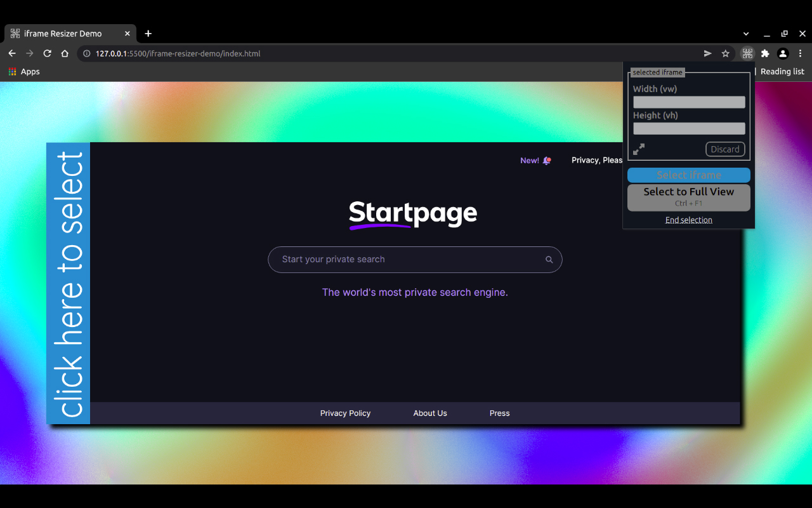Image resolution: width=812 pixels, height=508 pixels.
Task: Select the iframe Resizer Demo tab
Action: pos(71,34)
